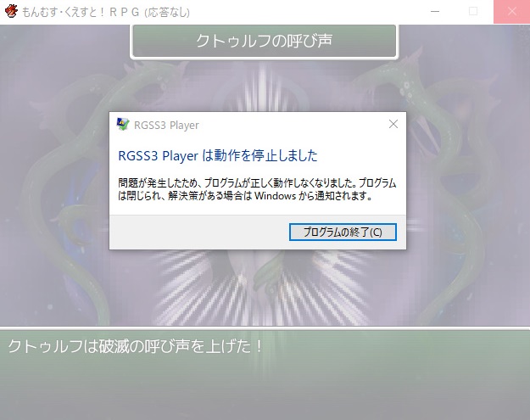This screenshot has height=420, width=530.
Task: Minimize the もんむす・くえすと game window
Action: click(x=435, y=12)
